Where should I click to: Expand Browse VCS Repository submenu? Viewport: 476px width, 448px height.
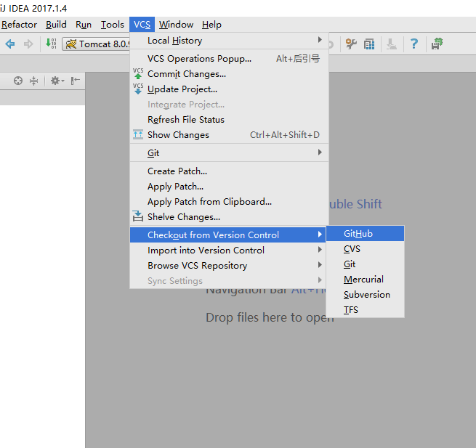227,266
